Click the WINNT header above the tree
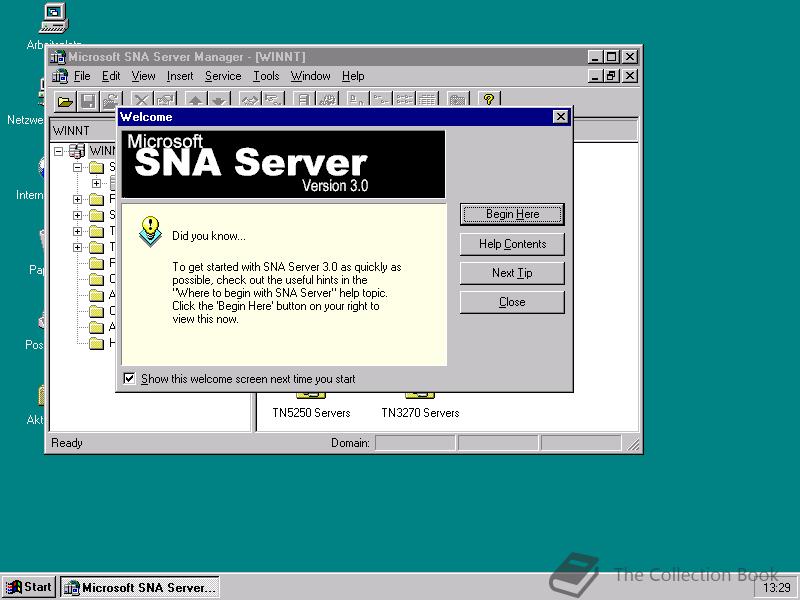The width and height of the screenshot is (800, 600). pos(83,131)
